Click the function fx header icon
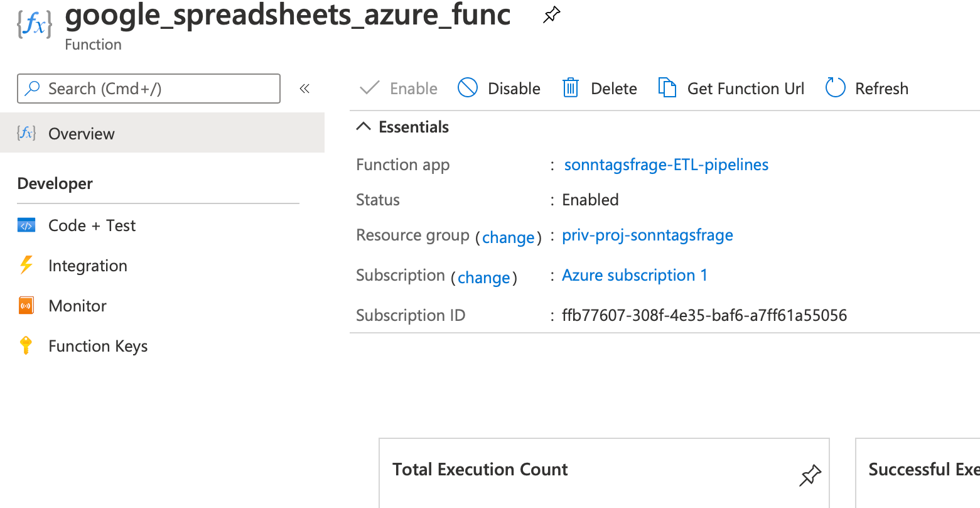This screenshot has width=980, height=508. point(35,23)
